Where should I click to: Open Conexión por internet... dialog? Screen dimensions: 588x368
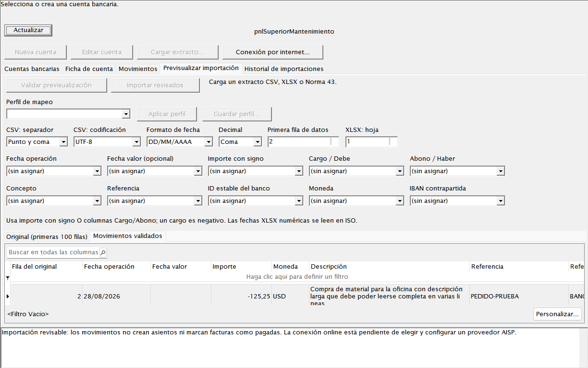coord(273,52)
